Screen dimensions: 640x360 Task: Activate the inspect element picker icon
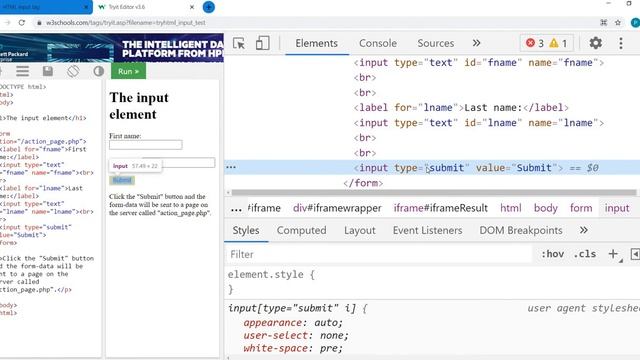click(x=239, y=43)
